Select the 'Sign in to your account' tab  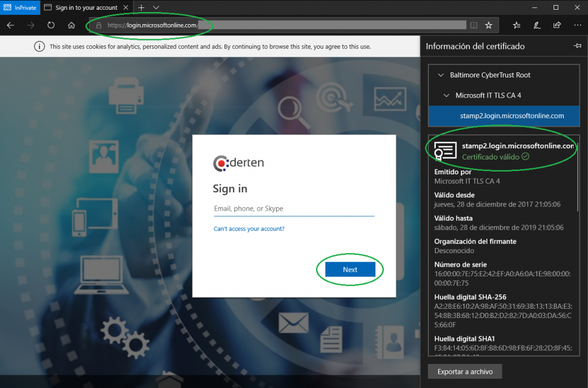[x=86, y=7]
